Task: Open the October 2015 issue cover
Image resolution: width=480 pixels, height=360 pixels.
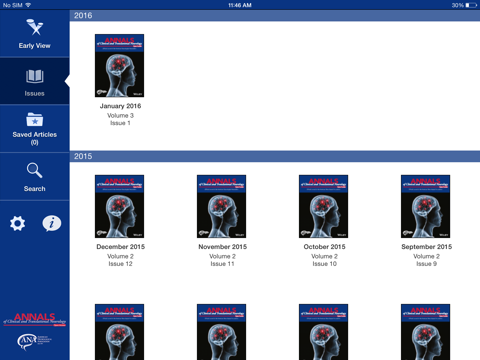Action: [x=323, y=206]
